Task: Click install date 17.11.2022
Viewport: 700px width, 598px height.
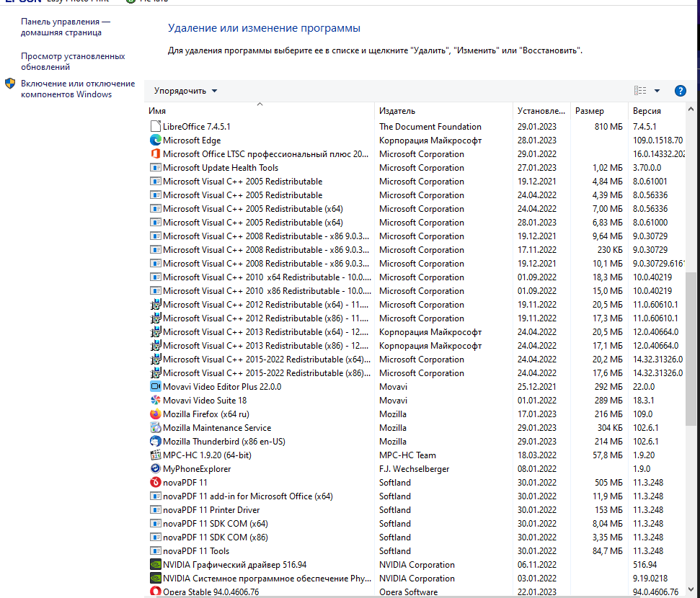Action: pos(536,250)
